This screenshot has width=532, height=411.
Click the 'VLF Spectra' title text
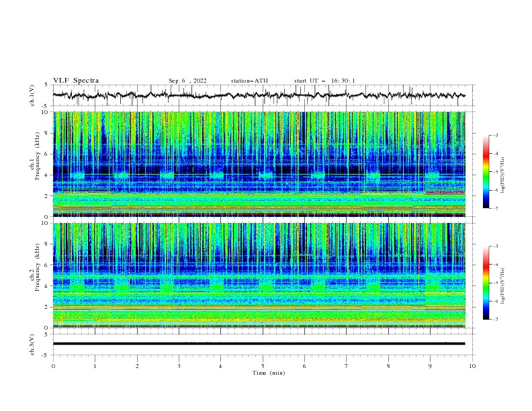76,81
